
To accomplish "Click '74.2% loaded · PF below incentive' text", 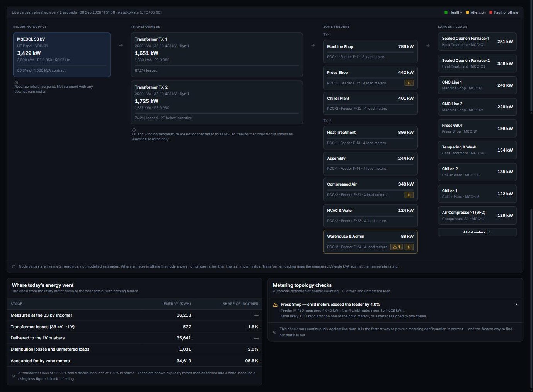I will pos(163,118).
